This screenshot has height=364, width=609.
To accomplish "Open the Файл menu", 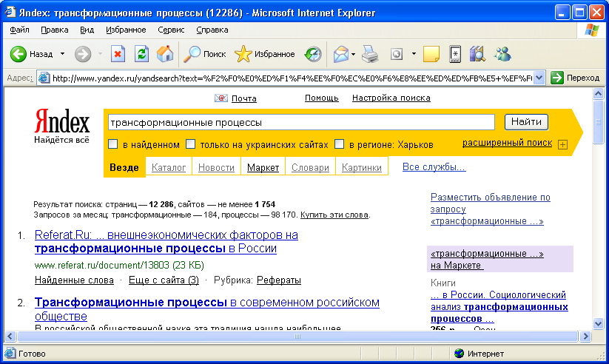I will coord(19,30).
